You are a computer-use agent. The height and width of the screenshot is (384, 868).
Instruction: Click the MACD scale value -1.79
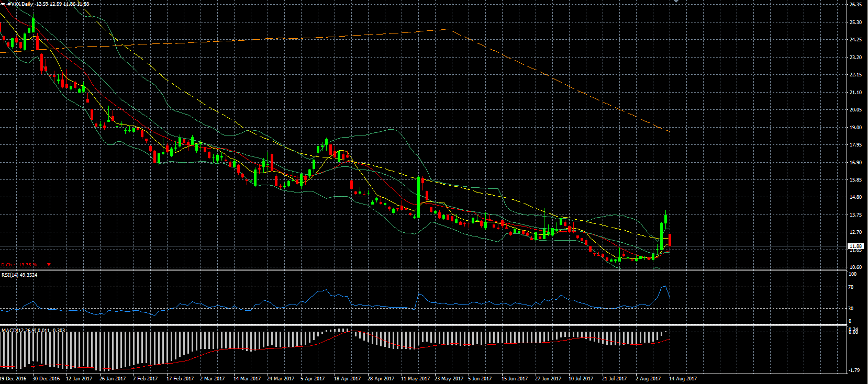tap(854, 370)
